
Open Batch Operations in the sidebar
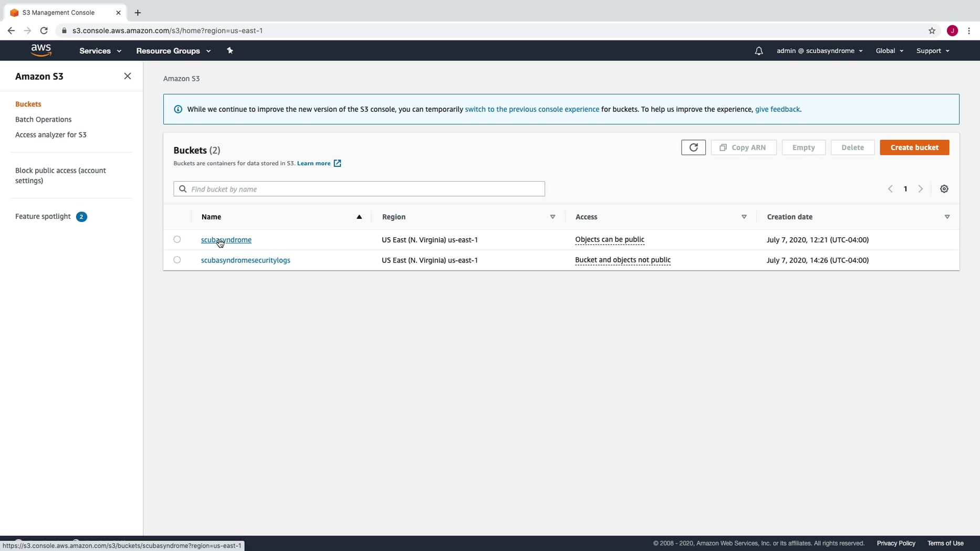click(x=44, y=119)
